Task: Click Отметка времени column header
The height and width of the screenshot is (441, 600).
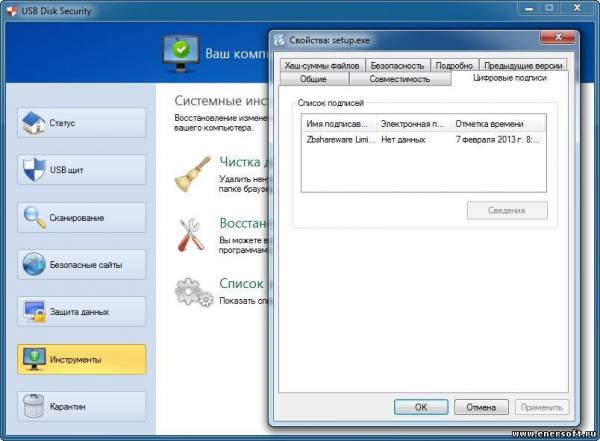Action: click(498, 124)
